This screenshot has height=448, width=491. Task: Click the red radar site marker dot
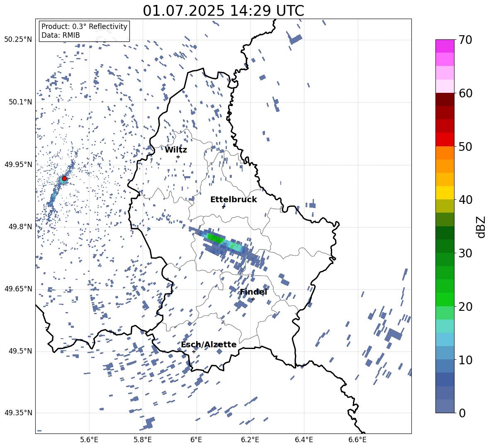pyautogui.click(x=64, y=178)
